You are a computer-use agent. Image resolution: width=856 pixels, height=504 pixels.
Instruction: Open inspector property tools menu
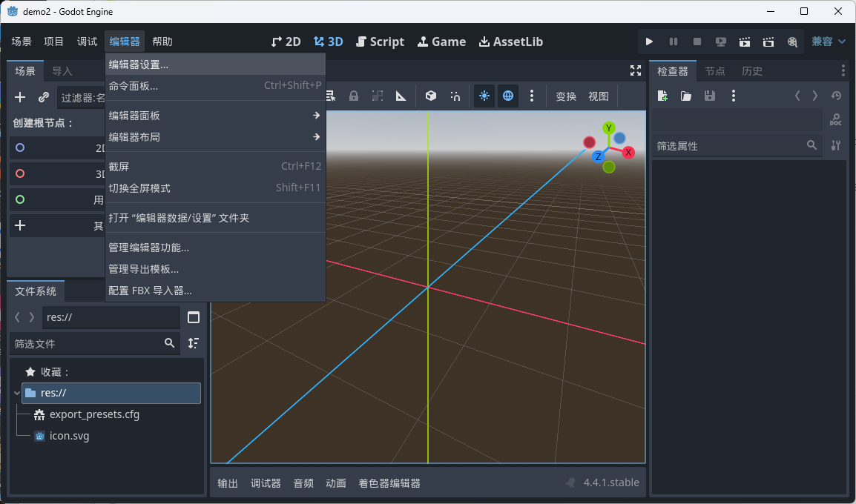pos(836,145)
